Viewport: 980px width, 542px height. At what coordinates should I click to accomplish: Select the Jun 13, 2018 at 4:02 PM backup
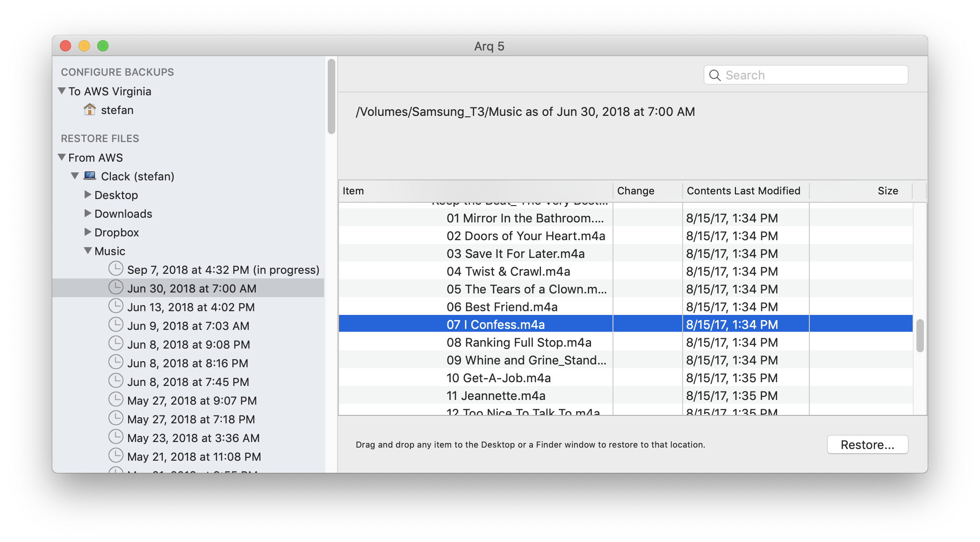188,307
